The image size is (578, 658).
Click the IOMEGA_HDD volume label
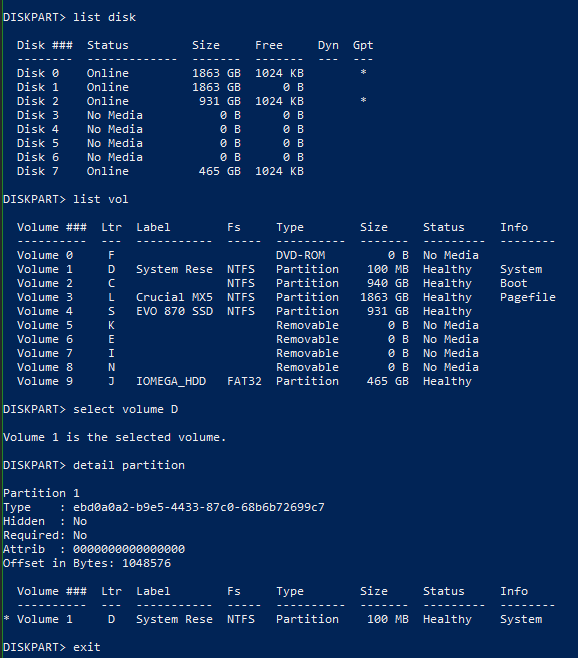tap(171, 381)
